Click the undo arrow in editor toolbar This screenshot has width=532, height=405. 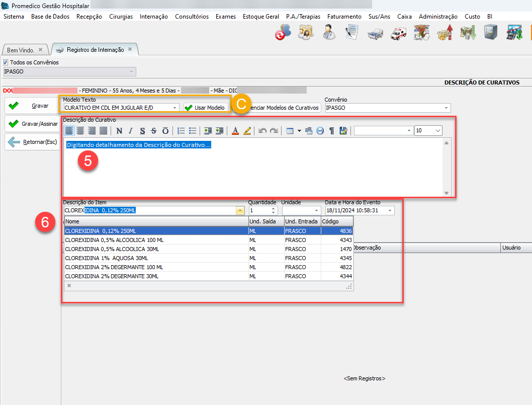262,131
